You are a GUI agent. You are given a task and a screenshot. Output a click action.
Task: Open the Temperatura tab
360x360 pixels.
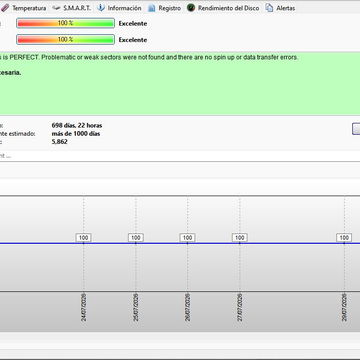[x=23, y=8]
